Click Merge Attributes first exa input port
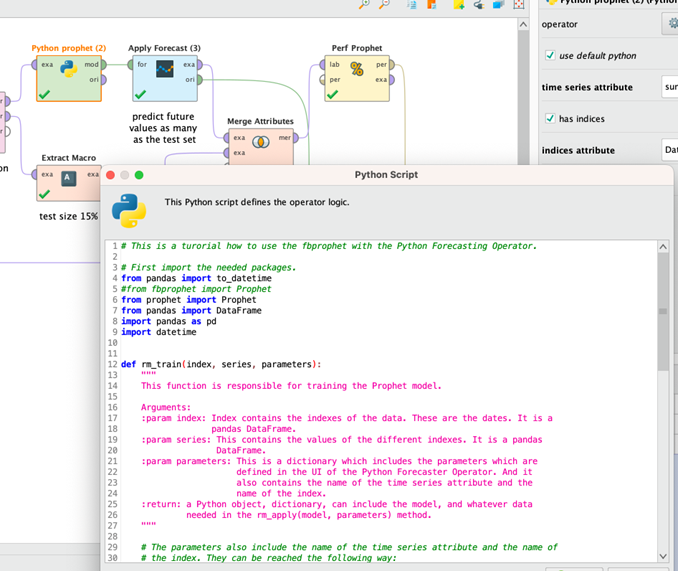This screenshot has height=571, width=678. tap(226, 138)
